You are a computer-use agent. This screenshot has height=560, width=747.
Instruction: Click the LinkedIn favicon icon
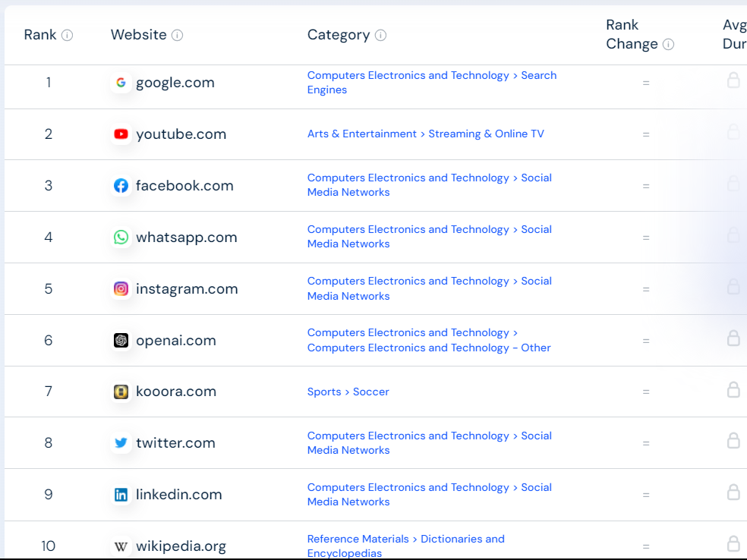pos(121,495)
